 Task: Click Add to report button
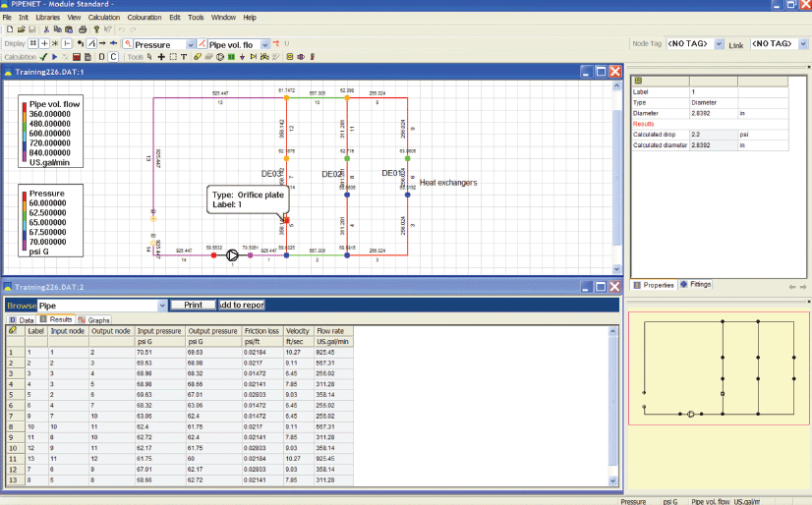242,306
